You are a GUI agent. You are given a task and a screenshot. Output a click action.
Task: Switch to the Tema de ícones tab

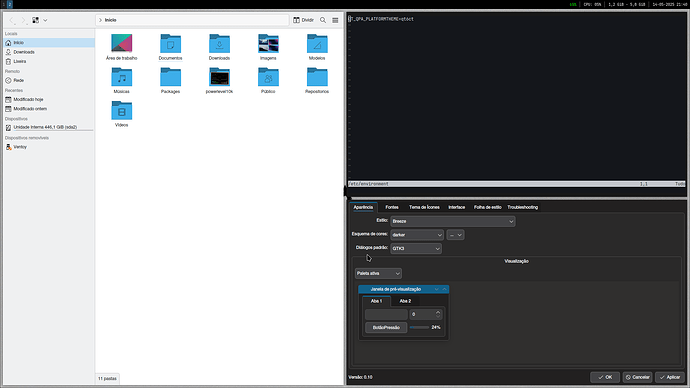[424, 207]
